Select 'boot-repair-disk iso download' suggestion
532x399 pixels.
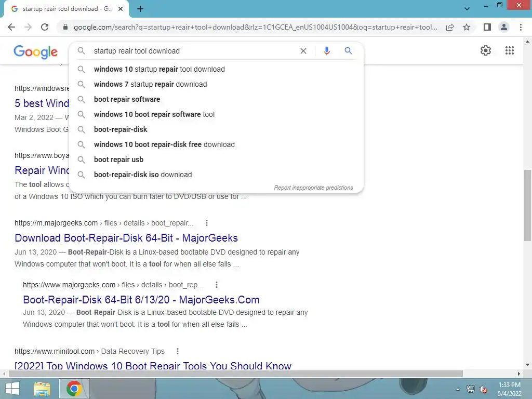tap(216, 175)
